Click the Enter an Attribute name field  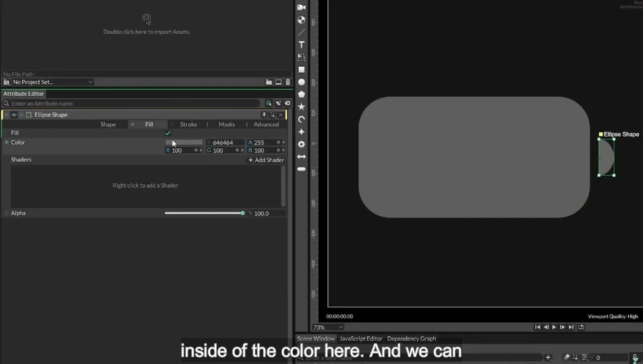click(x=134, y=104)
